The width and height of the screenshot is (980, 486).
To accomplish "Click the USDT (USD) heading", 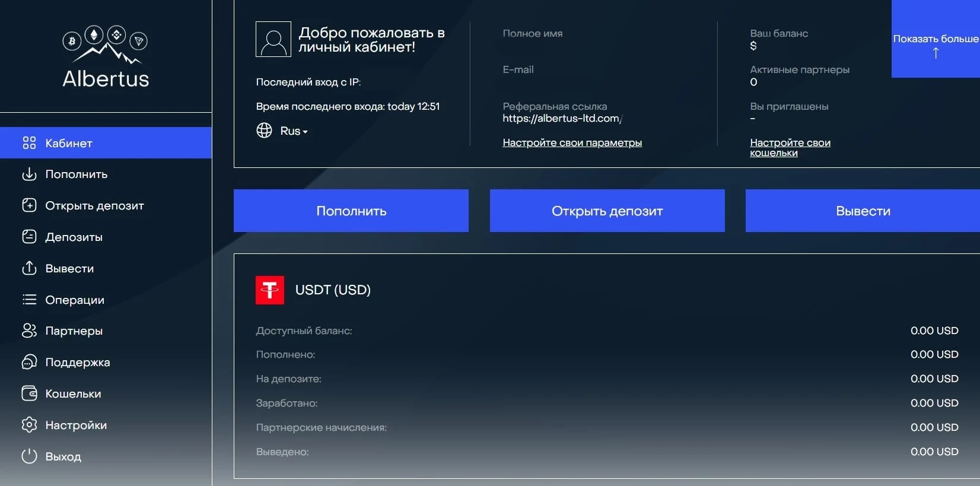I will (x=333, y=290).
